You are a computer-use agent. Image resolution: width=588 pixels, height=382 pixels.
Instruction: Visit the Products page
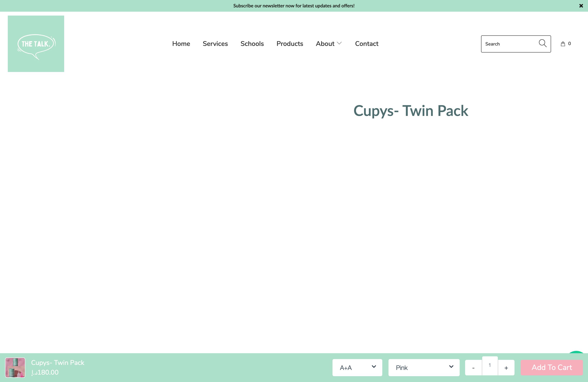(290, 44)
